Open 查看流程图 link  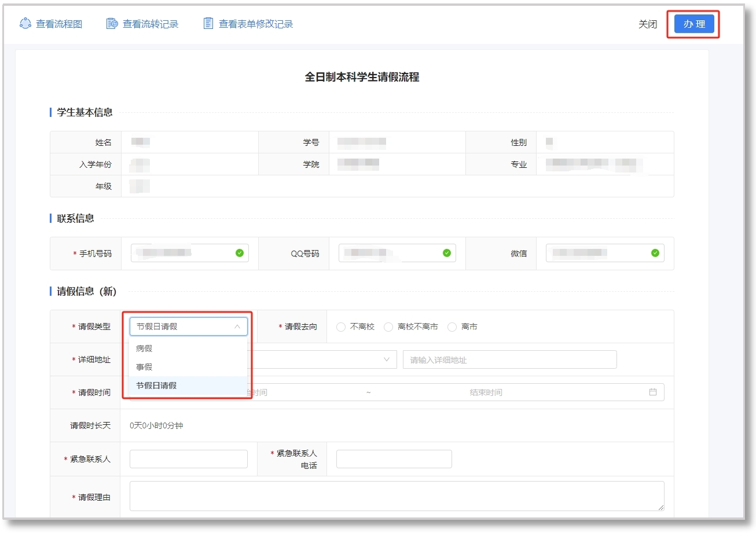click(x=59, y=24)
